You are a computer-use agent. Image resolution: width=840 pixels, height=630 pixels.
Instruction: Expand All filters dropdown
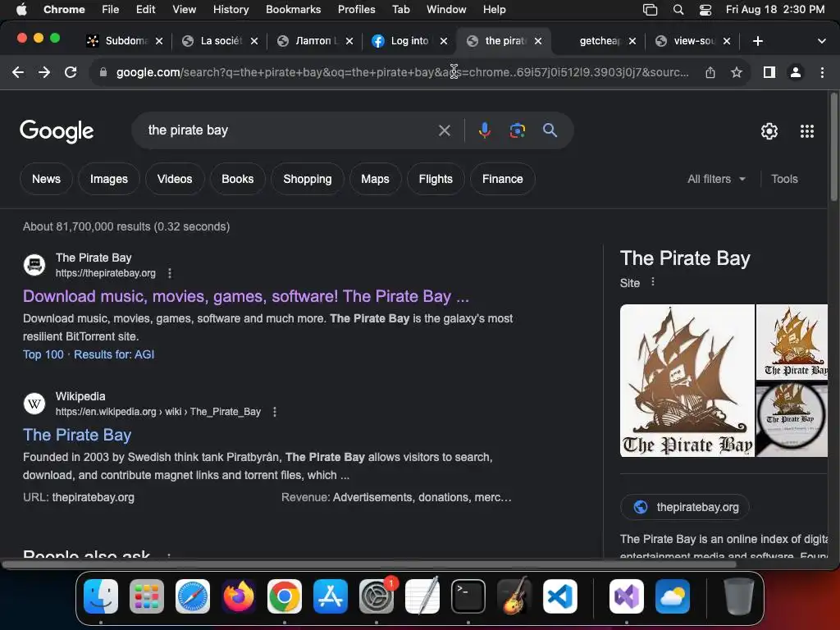pos(716,179)
